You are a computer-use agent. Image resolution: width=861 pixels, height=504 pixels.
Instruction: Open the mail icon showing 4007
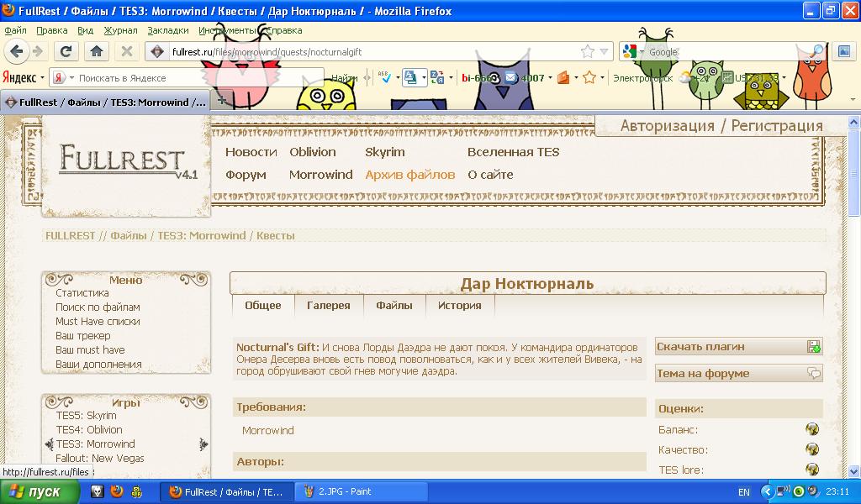click(510, 78)
